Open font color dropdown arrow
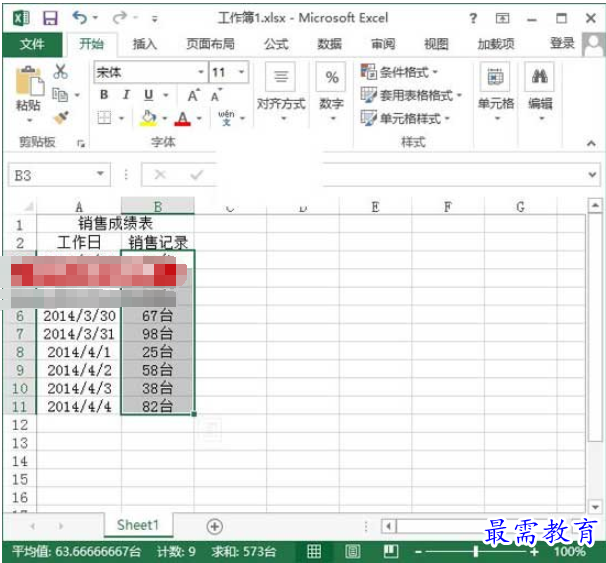The height and width of the screenshot is (563, 606). pyautogui.click(x=199, y=118)
